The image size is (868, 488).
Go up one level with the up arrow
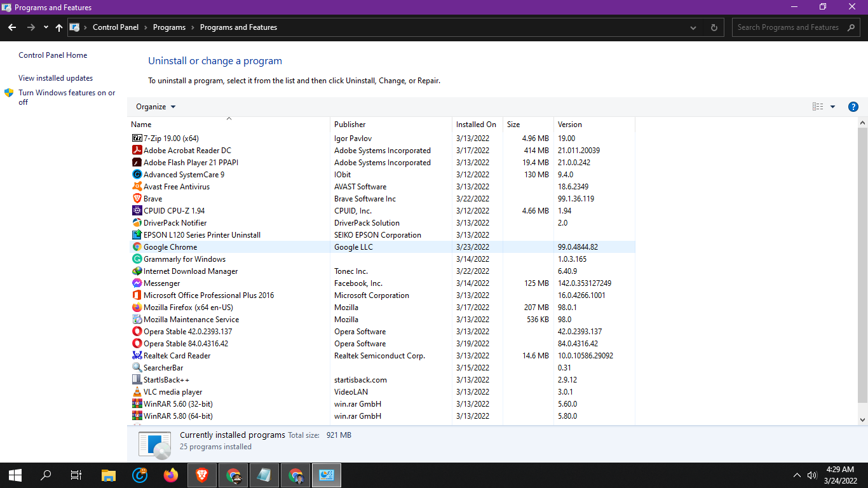coord(59,27)
